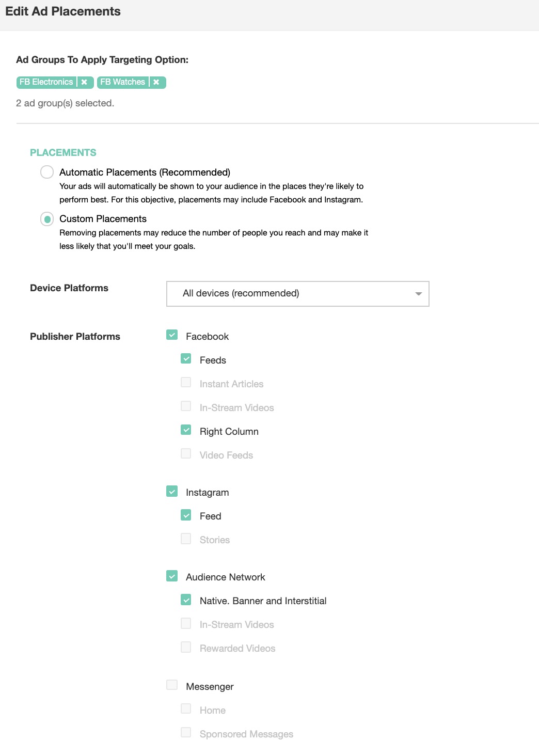Uncheck the Audience Network checkbox

click(172, 576)
